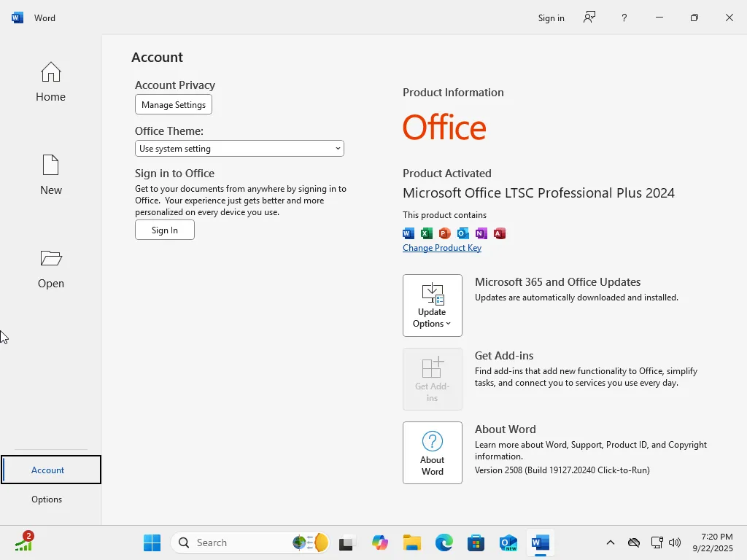Open the Windows Start menu
Viewport: 747px width, 560px height.
(152, 542)
